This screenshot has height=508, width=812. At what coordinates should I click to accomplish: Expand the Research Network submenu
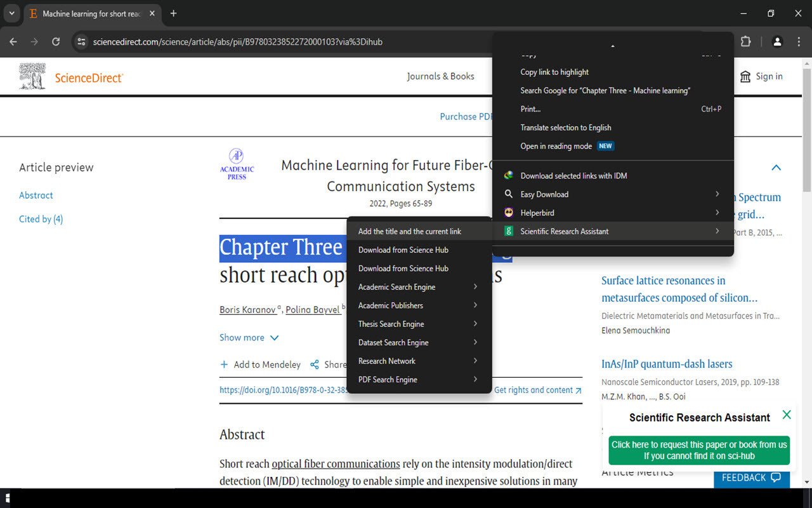point(419,361)
